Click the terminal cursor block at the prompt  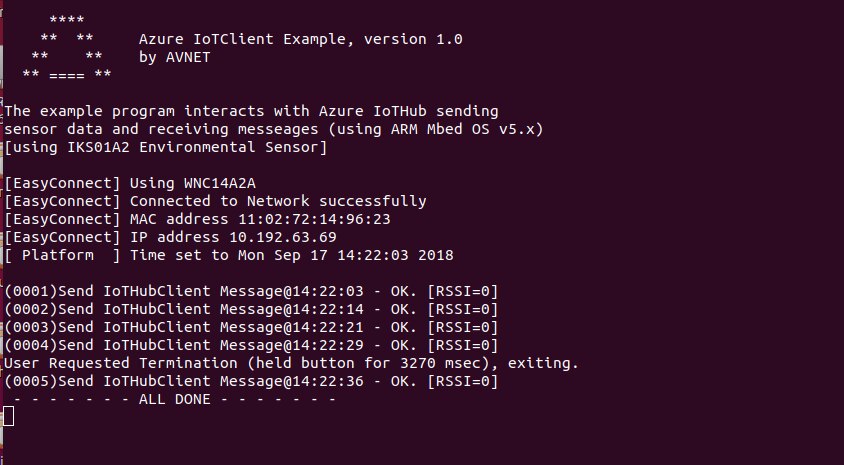(9, 416)
